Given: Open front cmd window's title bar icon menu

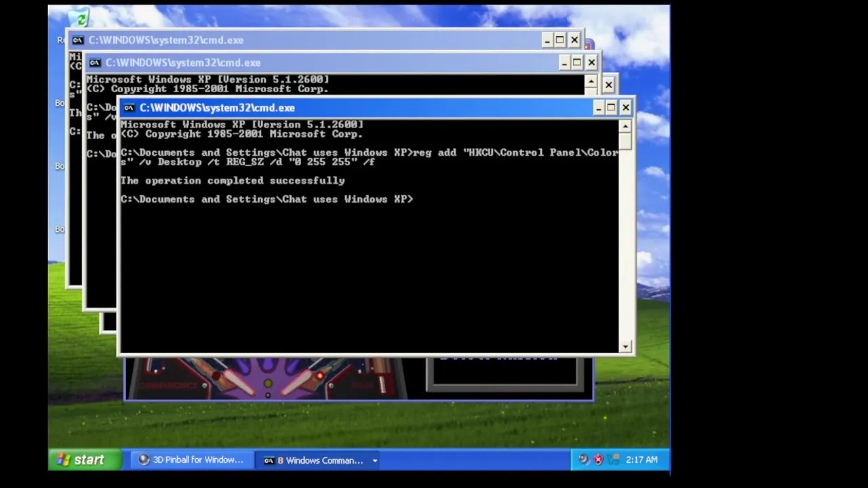Looking at the screenshot, I should 129,108.
